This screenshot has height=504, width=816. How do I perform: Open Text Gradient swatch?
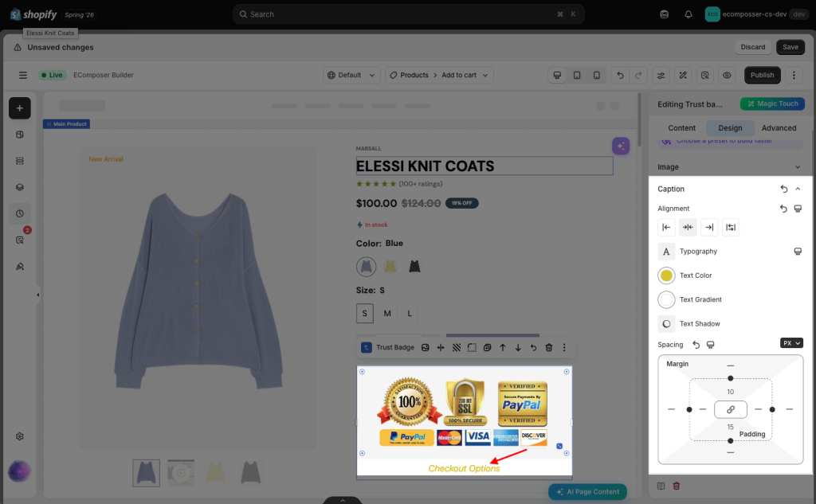666,299
